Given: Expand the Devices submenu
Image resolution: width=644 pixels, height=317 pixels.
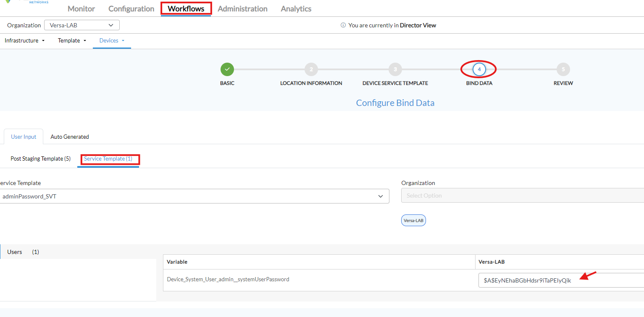Looking at the screenshot, I should (x=112, y=41).
